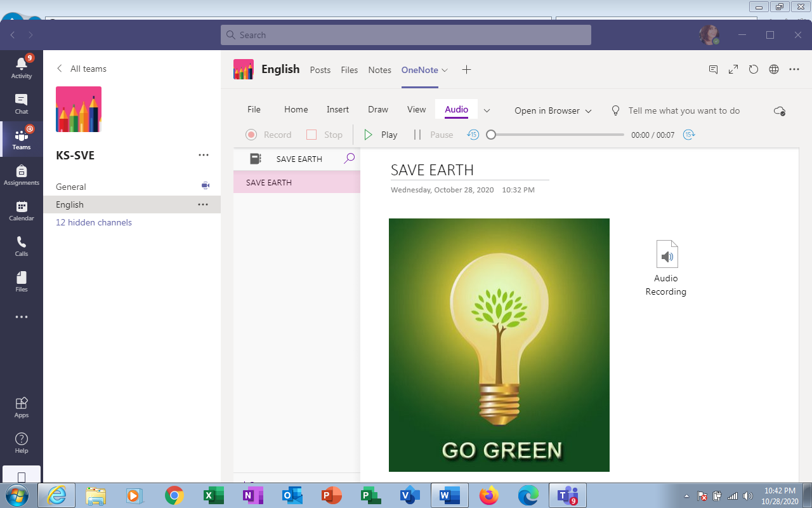Click the audio playback slider handle
This screenshot has height=508, width=812.
[490, 135]
